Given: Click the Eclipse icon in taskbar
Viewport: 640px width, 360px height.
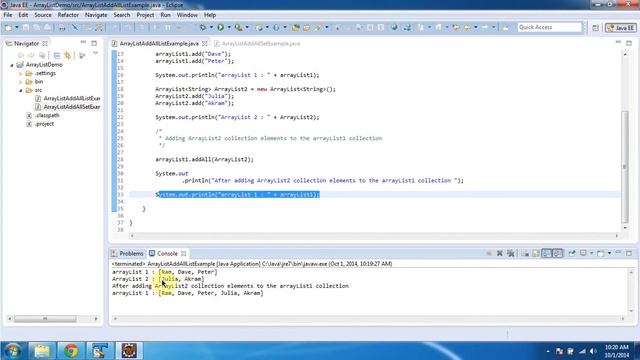Looking at the screenshot, I should (129, 351).
